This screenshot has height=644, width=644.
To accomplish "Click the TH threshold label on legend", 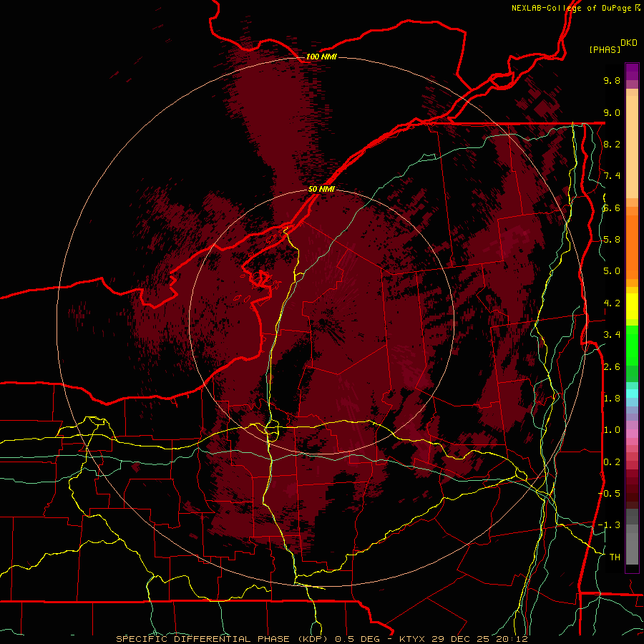I will 615,557.
